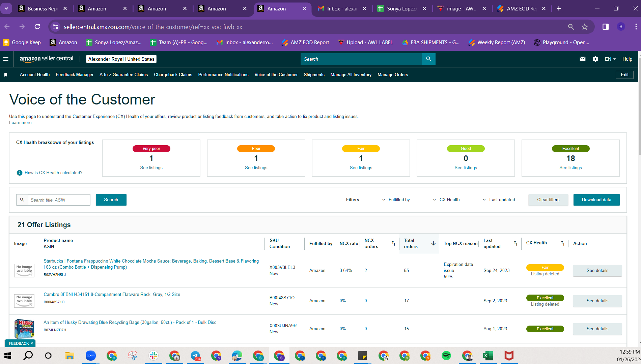Screen dimensions: 641x364
Task: Click the Amazon Seller Central logo
Action: tap(47, 59)
